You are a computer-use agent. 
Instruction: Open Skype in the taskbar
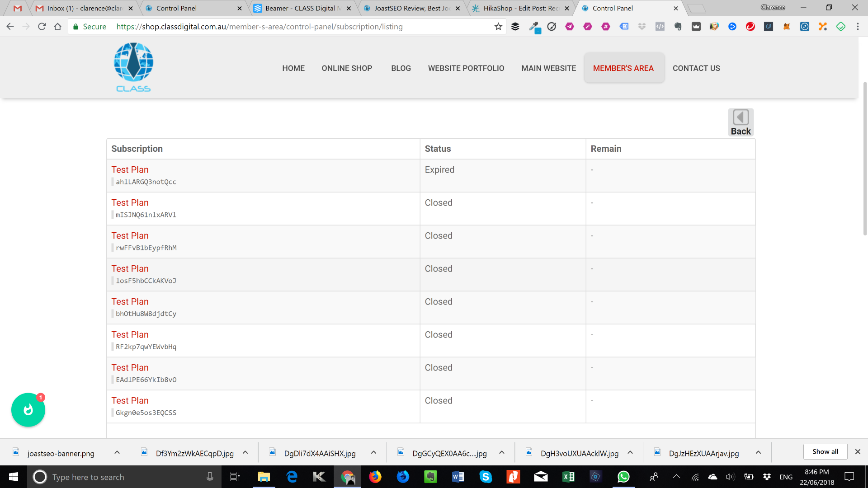coord(486,477)
